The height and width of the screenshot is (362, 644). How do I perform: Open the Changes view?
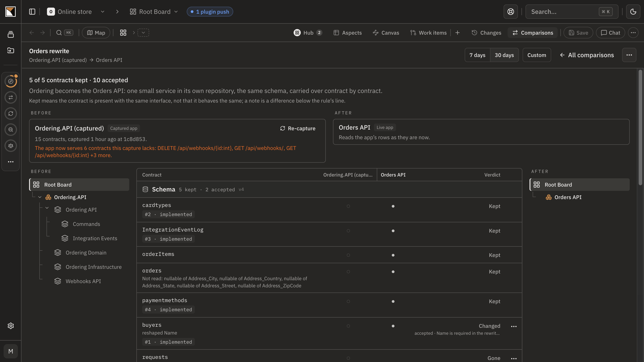click(x=486, y=33)
